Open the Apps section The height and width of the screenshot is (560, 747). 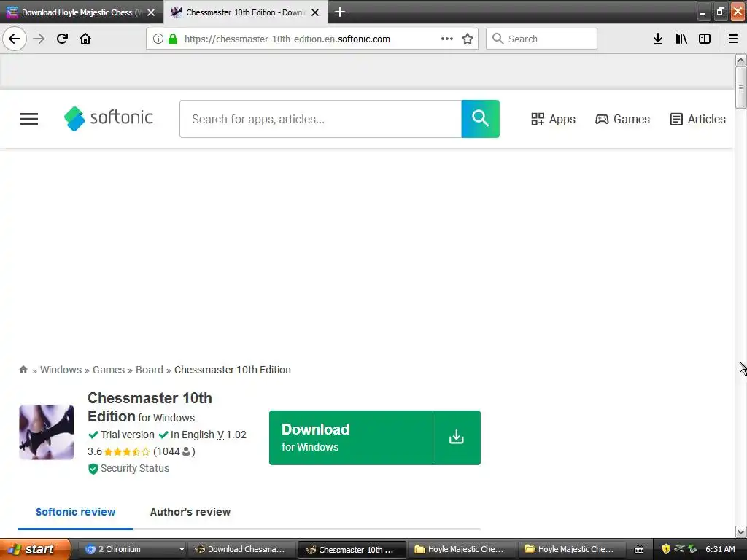coord(553,119)
